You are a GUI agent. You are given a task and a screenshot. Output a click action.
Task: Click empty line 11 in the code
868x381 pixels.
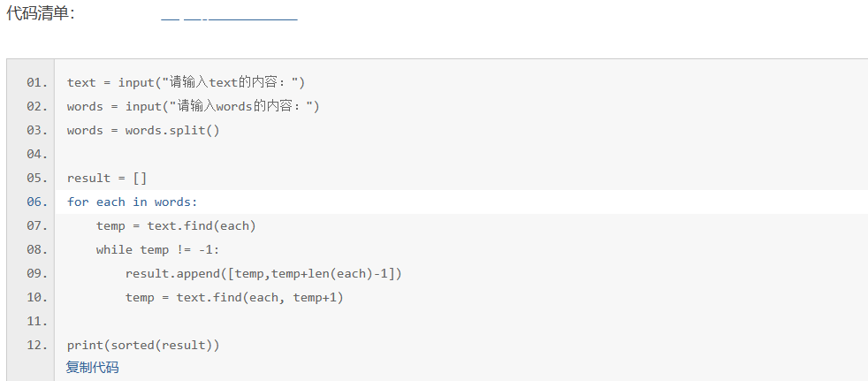pyautogui.click(x=265, y=321)
